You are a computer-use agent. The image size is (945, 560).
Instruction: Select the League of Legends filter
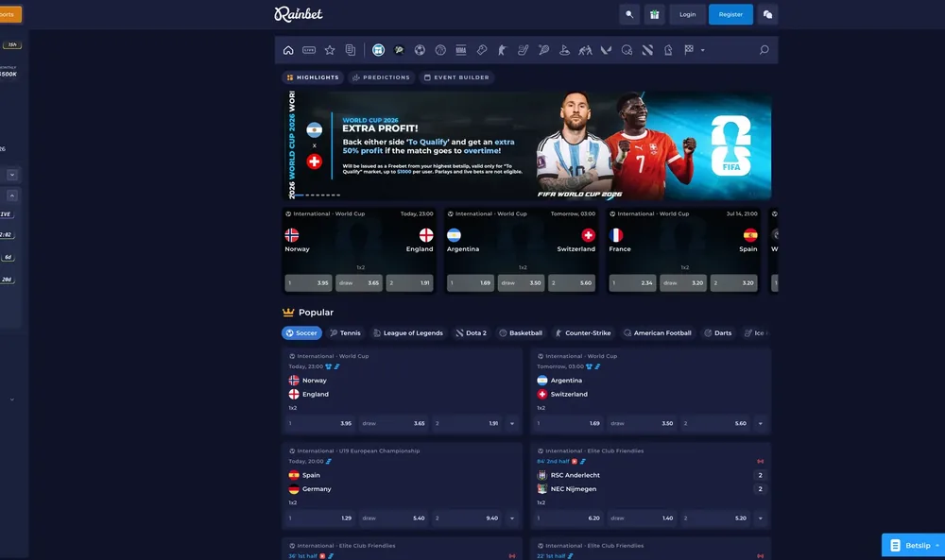(408, 333)
